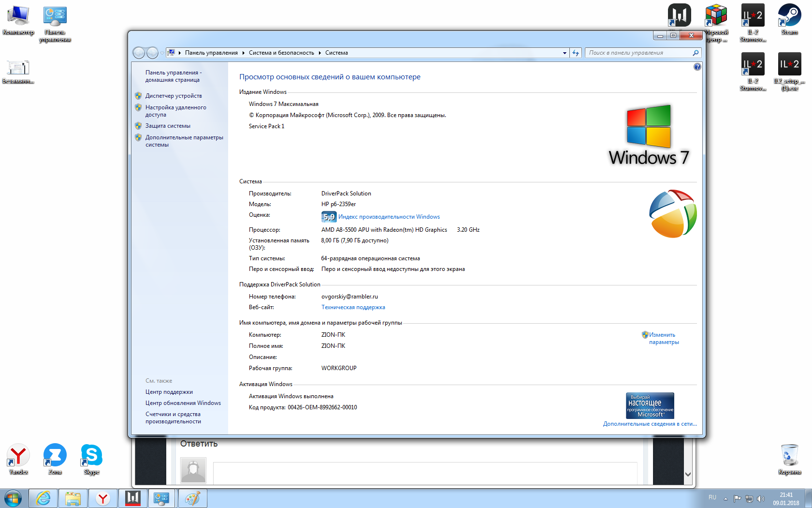Click the Forward navigation arrow
The width and height of the screenshot is (812, 508).
pyautogui.click(x=152, y=52)
